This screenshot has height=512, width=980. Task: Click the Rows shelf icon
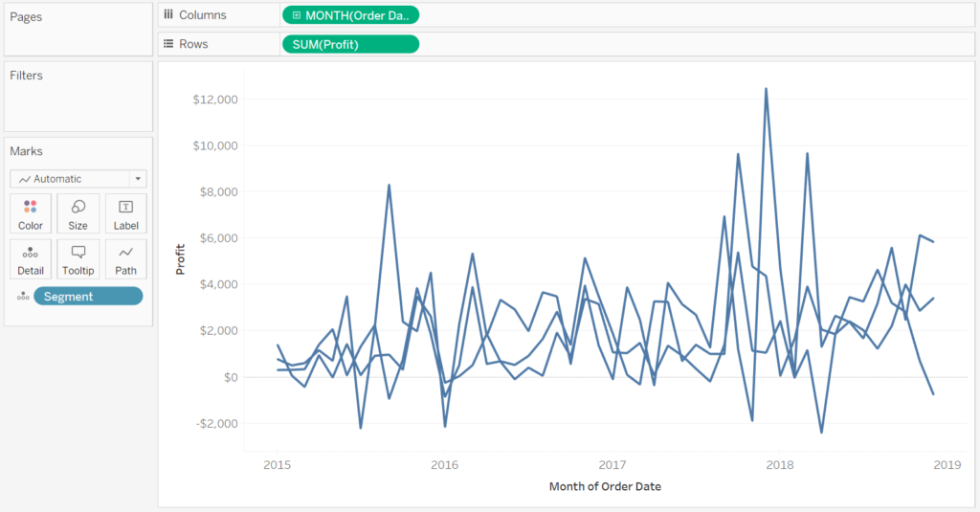point(168,44)
